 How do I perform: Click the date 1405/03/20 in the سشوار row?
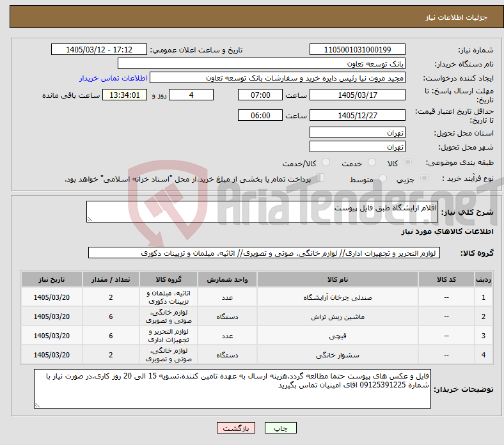52,355
